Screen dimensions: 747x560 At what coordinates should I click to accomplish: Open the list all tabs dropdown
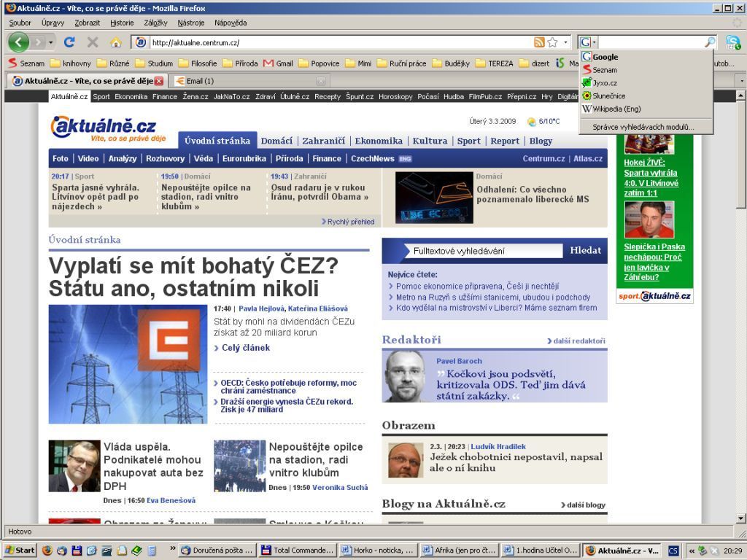(741, 81)
